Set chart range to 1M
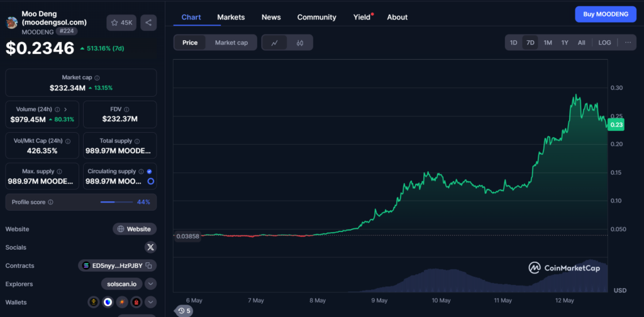This screenshot has height=317, width=644. pos(548,42)
